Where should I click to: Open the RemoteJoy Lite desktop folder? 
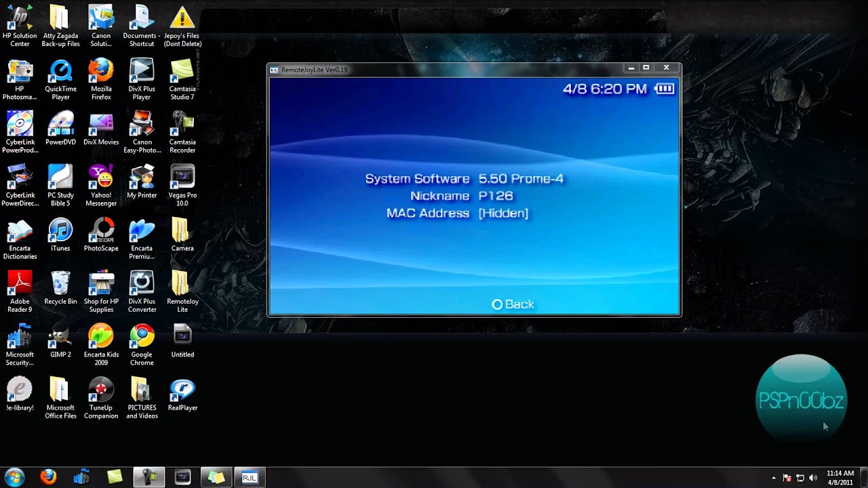pyautogui.click(x=182, y=291)
